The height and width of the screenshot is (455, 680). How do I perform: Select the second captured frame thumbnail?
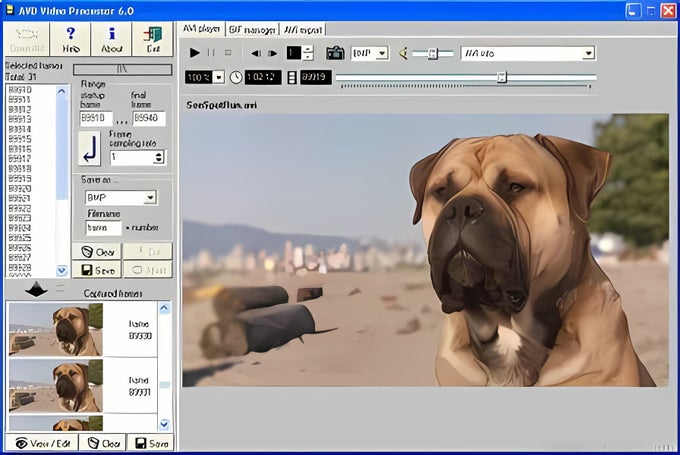[56, 386]
